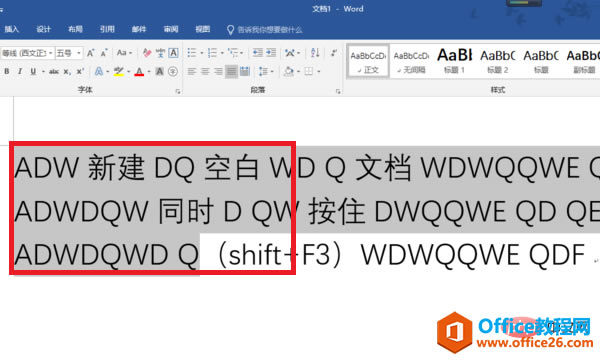Screen dimensions: 600x360
Task: Decrease font size (shrink font A)
Action: coord(104,53)
